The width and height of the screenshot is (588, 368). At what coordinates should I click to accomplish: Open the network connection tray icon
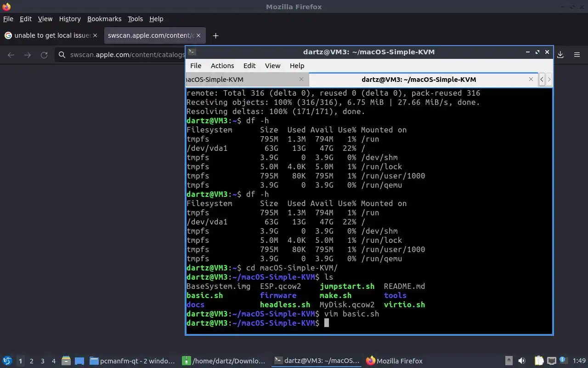coord(552,361)
